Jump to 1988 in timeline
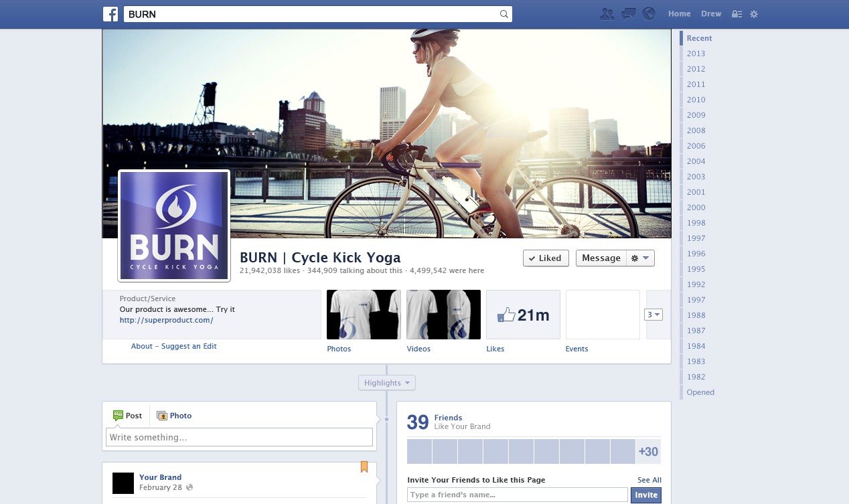The width and height of the screenshot is (849, 504). pos(696,315)
